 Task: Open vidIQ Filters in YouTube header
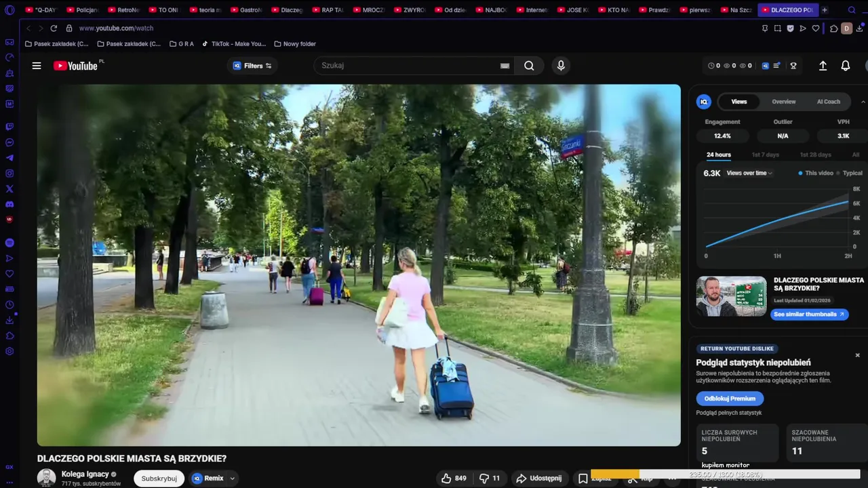tap(252, 66)
